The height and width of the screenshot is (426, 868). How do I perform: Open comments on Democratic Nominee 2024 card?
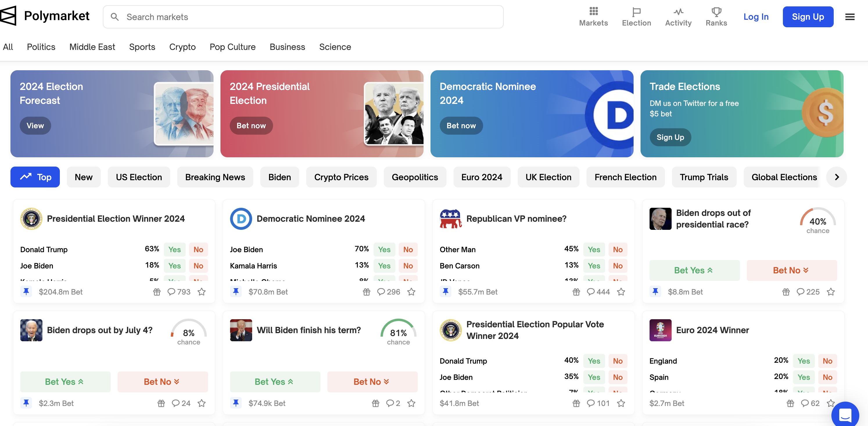tap(388, 292)
